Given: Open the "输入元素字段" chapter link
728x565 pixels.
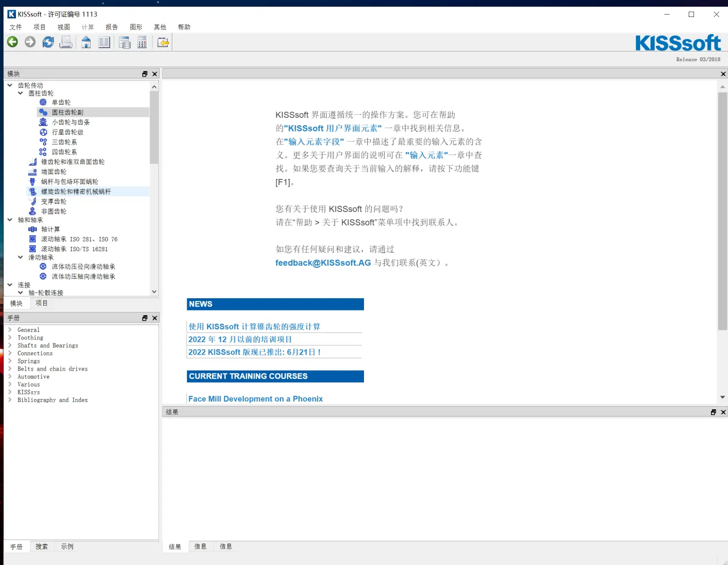Looking at the screenshot, I should [x=314, y=142].
